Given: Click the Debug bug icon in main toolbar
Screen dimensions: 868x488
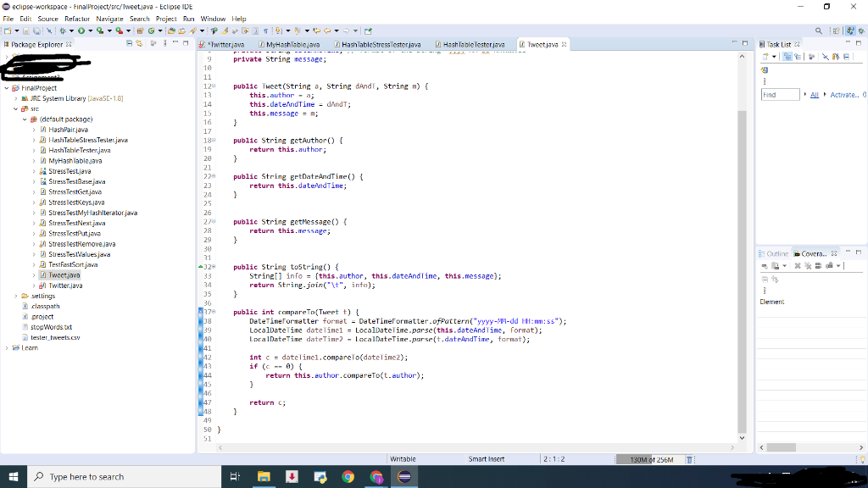Looking at the screenshot, I should point(63,31).
